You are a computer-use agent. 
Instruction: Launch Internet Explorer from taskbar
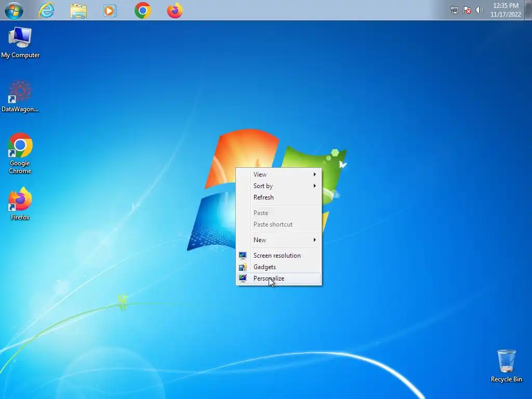46,10
